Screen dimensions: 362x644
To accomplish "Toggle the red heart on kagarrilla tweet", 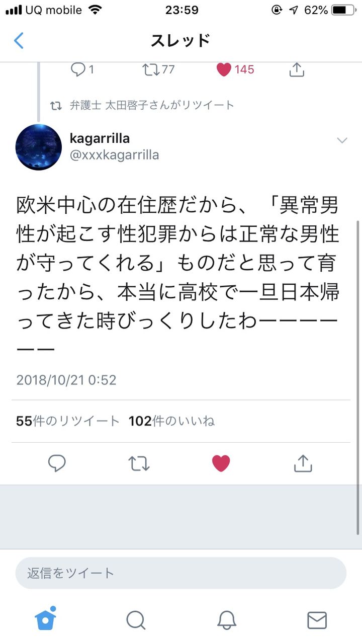I will pos(221,463).
